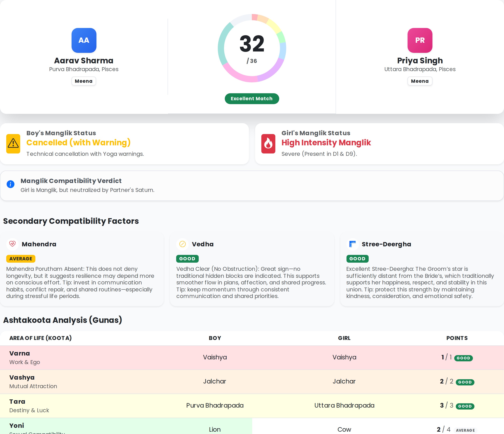
Task: Click the POINTS column header
Action: pos(457,338)
